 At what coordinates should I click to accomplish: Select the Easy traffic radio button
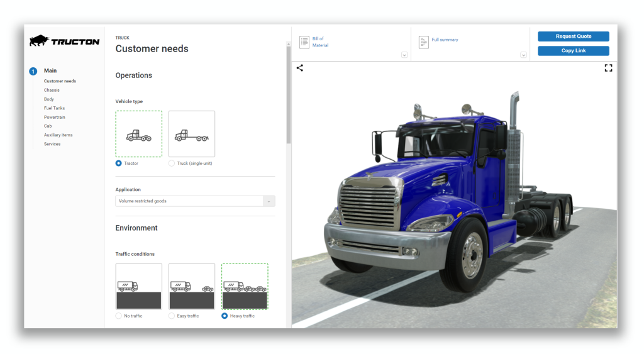tap(172, 316)
